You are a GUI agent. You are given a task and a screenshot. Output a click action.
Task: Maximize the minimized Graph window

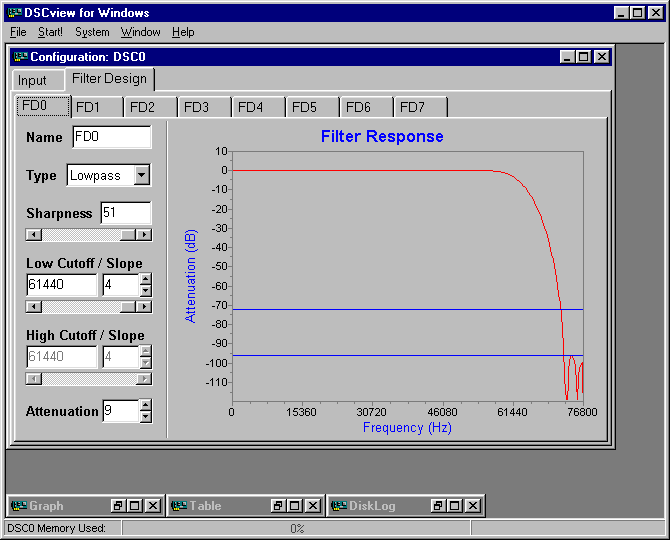(135, 506)
